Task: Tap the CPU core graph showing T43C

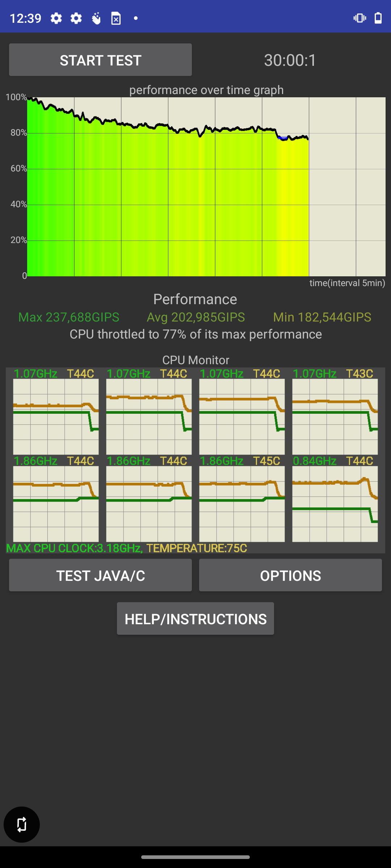Action: tap(335, 416)
